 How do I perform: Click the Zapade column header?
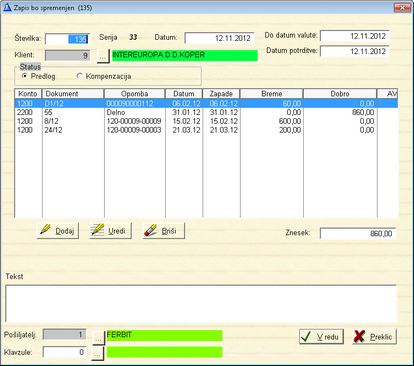coord(221,94)
